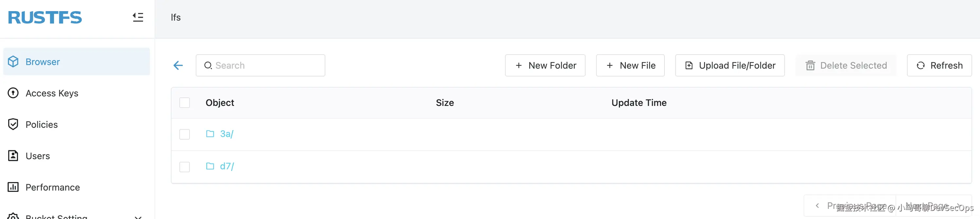Toggle the select-all checkbox in header
Viewport: 980px width, 219px height.
point(185,103)
